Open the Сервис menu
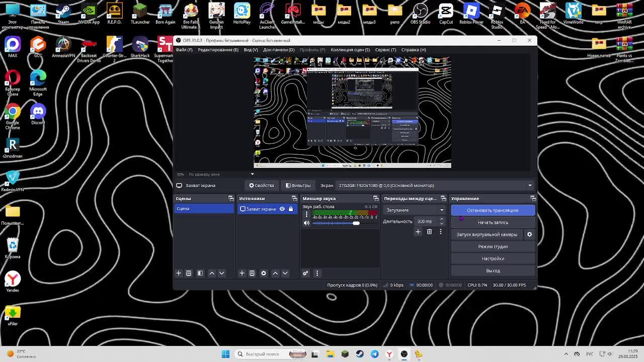The width and height of the screenshot is (644, 362). point(385,50)
